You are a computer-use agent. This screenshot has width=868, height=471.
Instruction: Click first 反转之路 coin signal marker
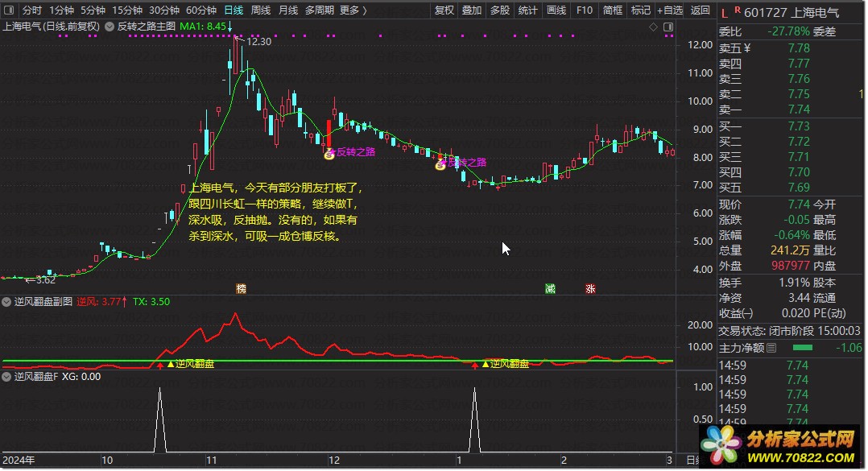329,155
